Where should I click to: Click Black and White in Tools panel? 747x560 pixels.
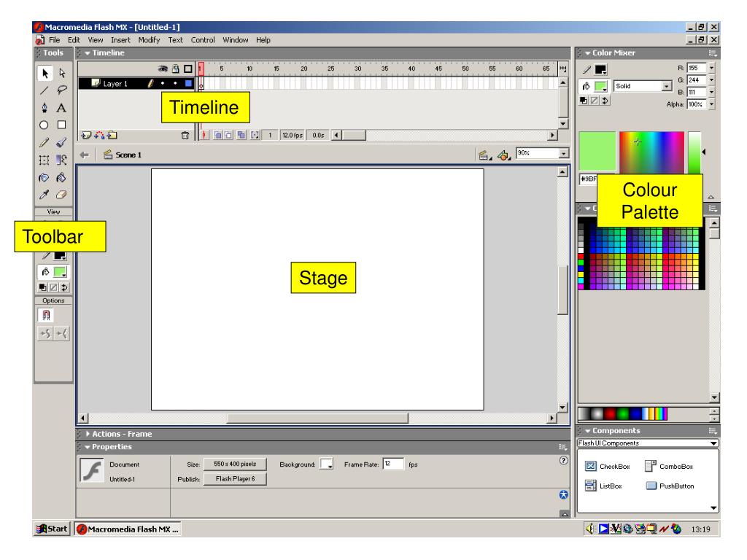pyautogui.click(x=43, y=287)
